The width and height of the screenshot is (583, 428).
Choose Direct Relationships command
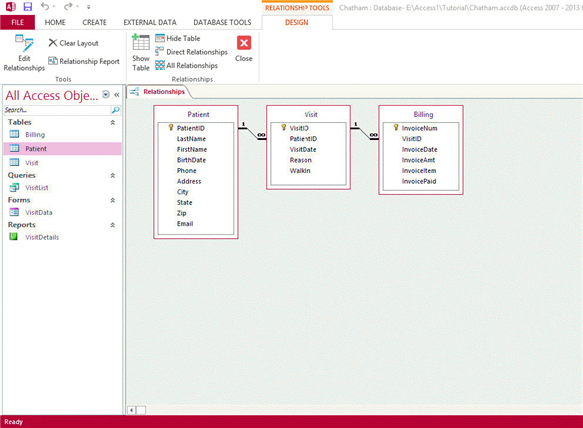(x=191, y=52)
